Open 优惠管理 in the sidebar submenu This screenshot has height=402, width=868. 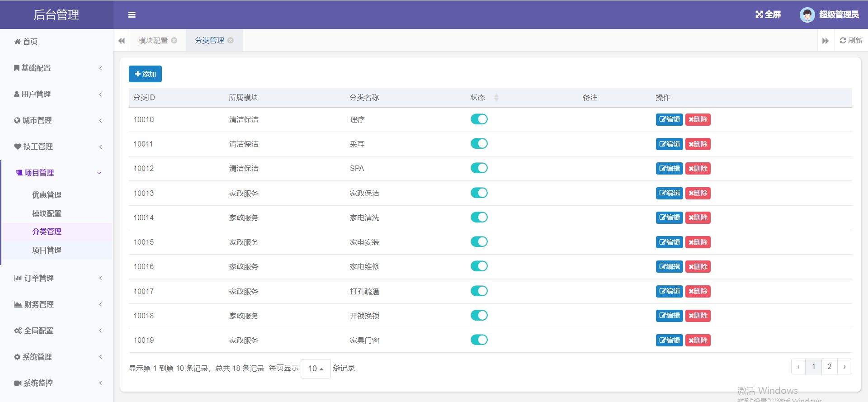click(x=47, y=195)
